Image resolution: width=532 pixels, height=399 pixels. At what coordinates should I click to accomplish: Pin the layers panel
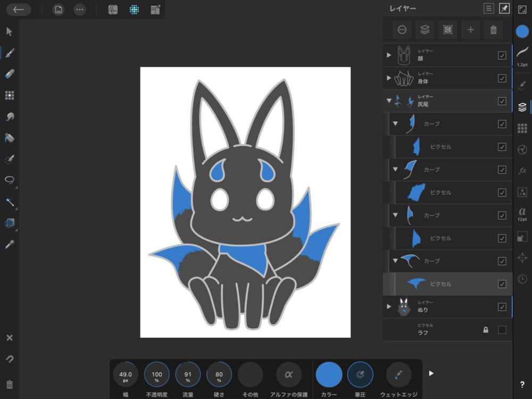point(504,9)
